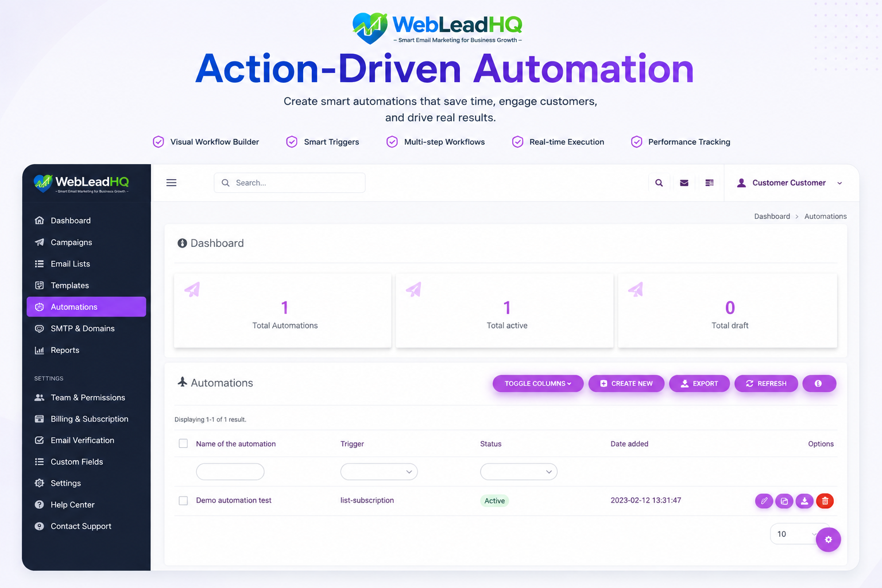Click the Total active stat card
This screenshot has height=588, width=882.
click(x=505, y=311)
